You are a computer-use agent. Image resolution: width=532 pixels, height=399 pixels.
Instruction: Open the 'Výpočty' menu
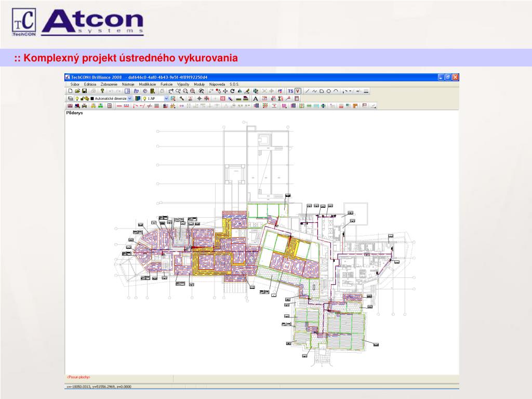183,84
